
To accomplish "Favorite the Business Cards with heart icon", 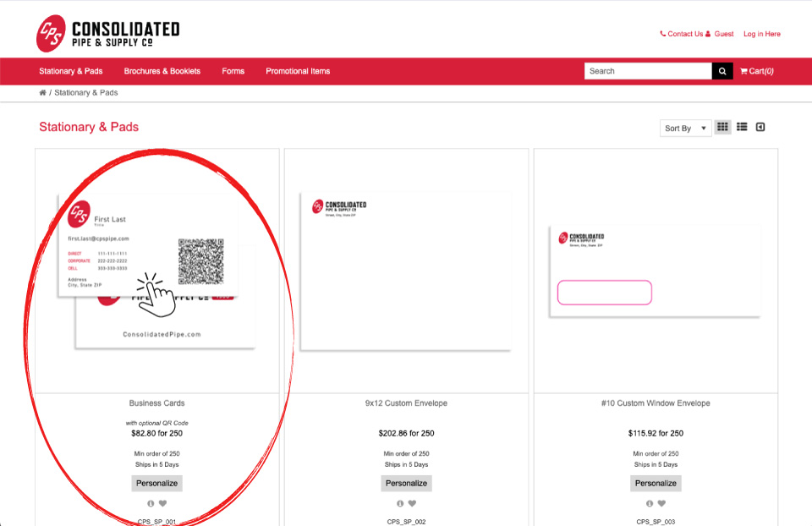I will click(x=163, y=504).
